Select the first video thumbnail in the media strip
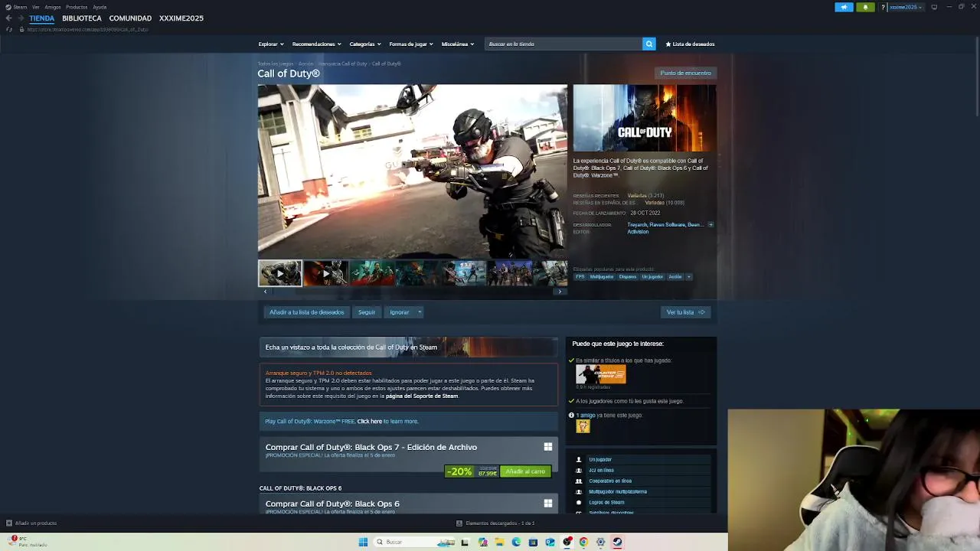The height and width of the screenshot is (551, 980). point(279,273)
